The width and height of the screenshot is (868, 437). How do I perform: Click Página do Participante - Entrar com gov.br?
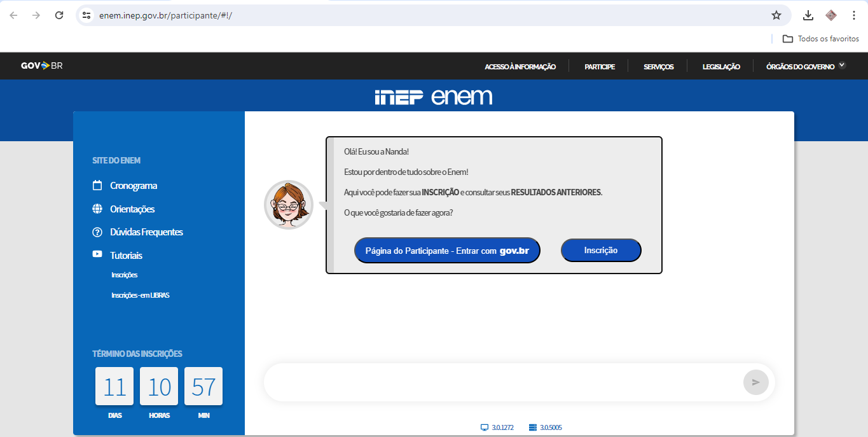point(447,251)
